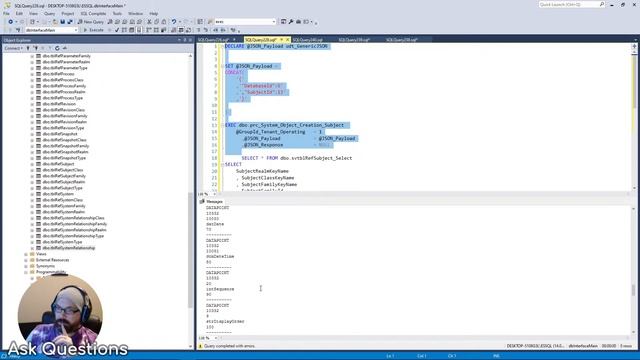Click the Cut scissors icon
This screenshot has width=640, height=360.
(x=149, y=22)
